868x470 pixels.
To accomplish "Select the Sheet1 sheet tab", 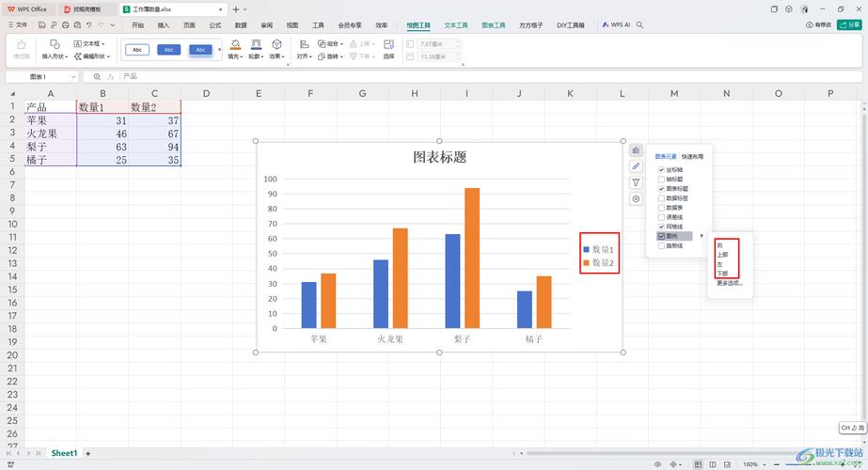I will pos(64,453).
